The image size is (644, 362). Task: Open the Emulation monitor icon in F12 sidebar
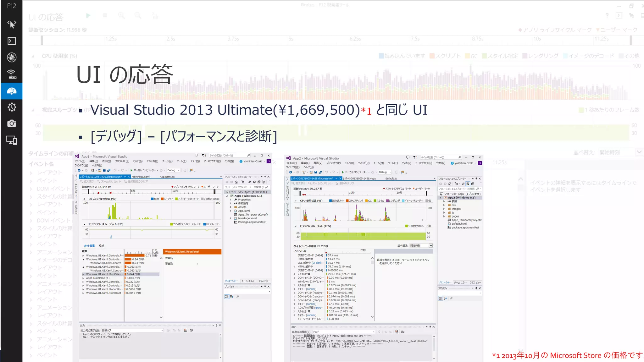pyautogui.click(x=12, y=140)
